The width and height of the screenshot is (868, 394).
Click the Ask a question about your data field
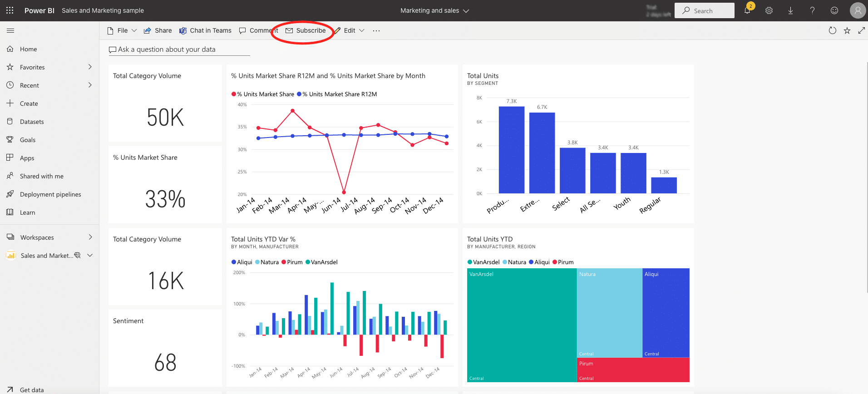pyautogui.click(x=179, y=49)
